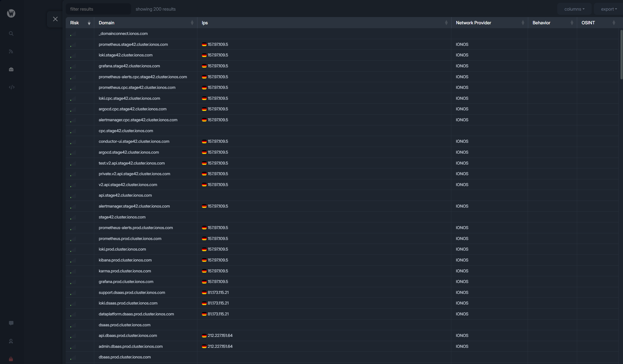Open the code API icon in the sidebar
The image size is (623, 364).
(x=11, y=87)
